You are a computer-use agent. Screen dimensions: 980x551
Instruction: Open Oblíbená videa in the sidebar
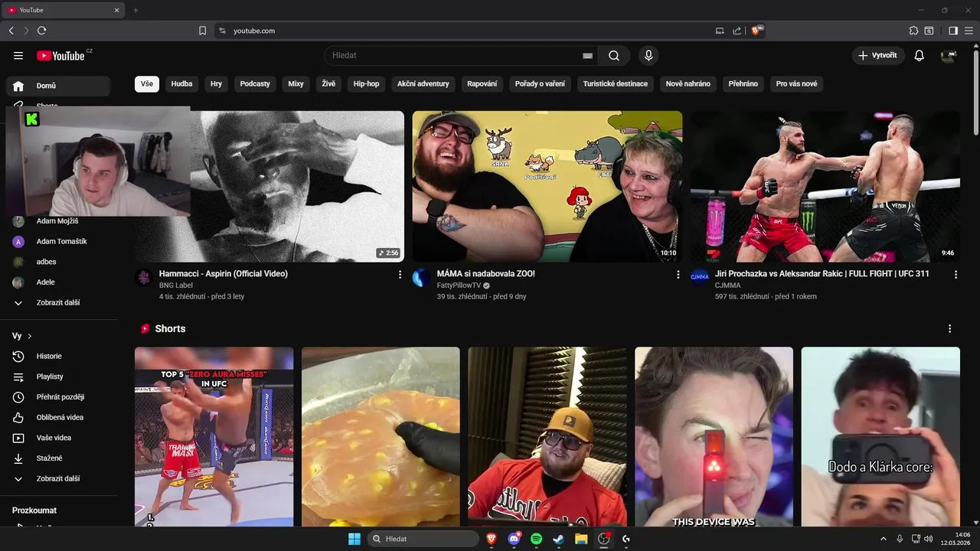point(60,417)
